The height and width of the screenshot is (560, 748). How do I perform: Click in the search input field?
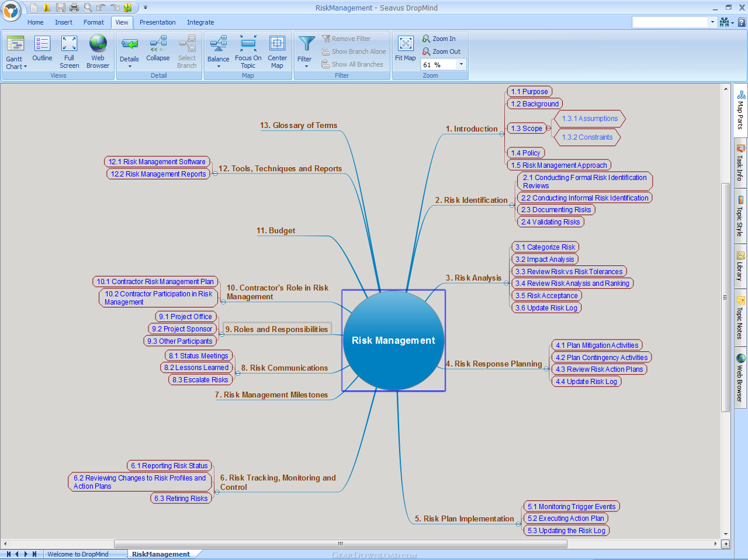(x=670, y=22)
